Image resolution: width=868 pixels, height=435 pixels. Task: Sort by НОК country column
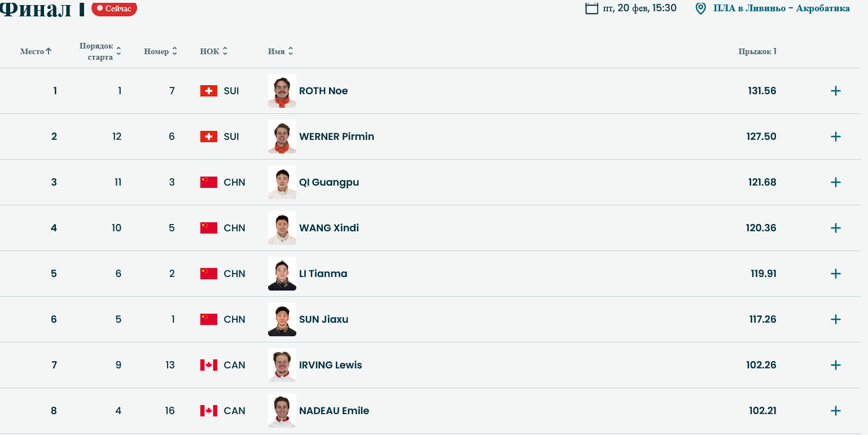click(x=213, y=51)
